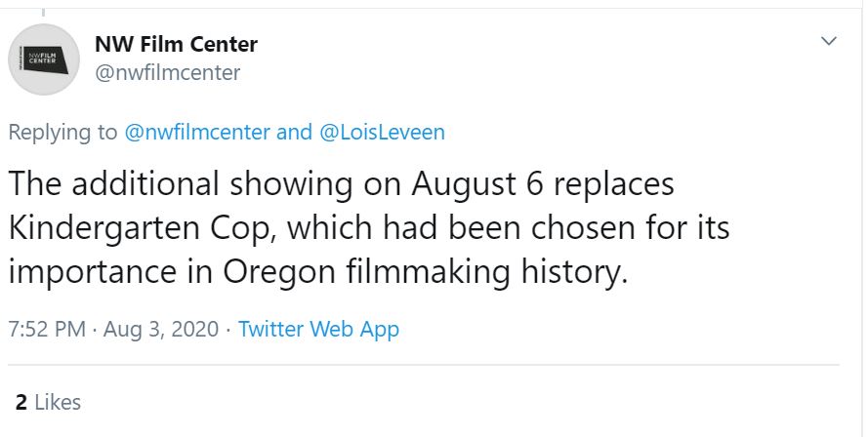Click the NW Film Center display name

pyautogui.click(x=176, y=44)
